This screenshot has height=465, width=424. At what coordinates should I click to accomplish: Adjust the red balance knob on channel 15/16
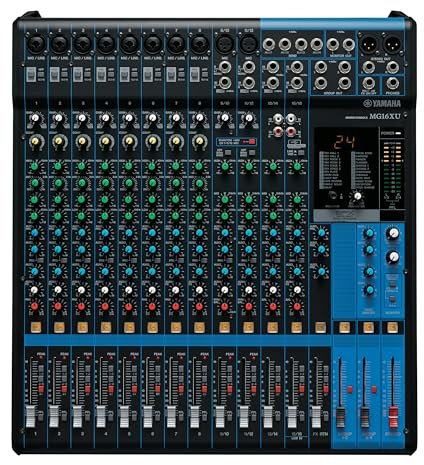[297, 306]
